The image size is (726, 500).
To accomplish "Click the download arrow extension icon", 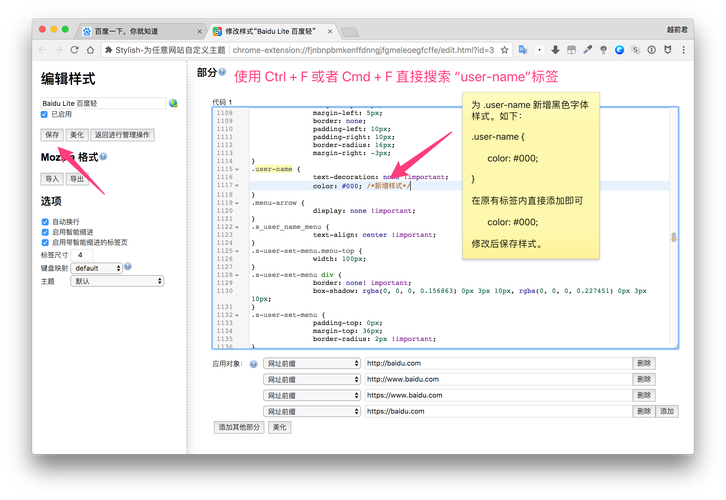I will [556, 50].
